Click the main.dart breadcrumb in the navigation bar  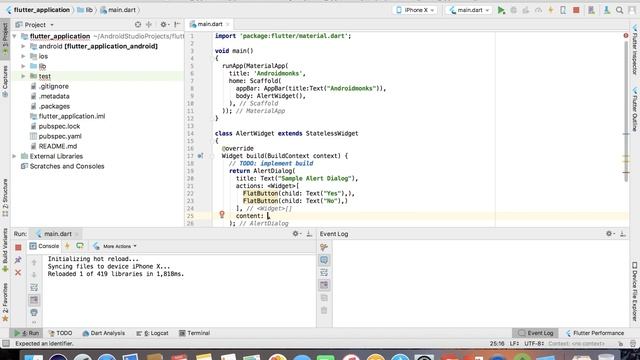point(118,10)
